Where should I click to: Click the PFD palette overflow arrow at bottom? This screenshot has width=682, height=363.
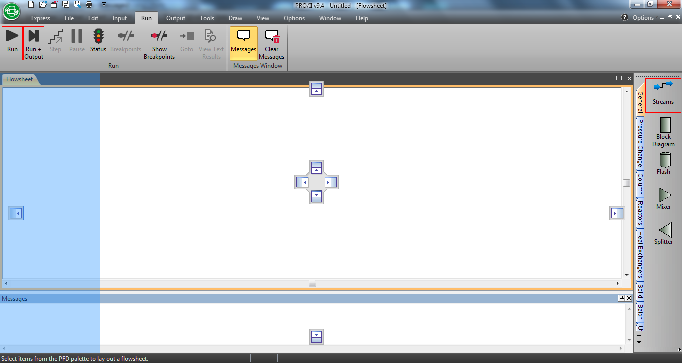639,342
